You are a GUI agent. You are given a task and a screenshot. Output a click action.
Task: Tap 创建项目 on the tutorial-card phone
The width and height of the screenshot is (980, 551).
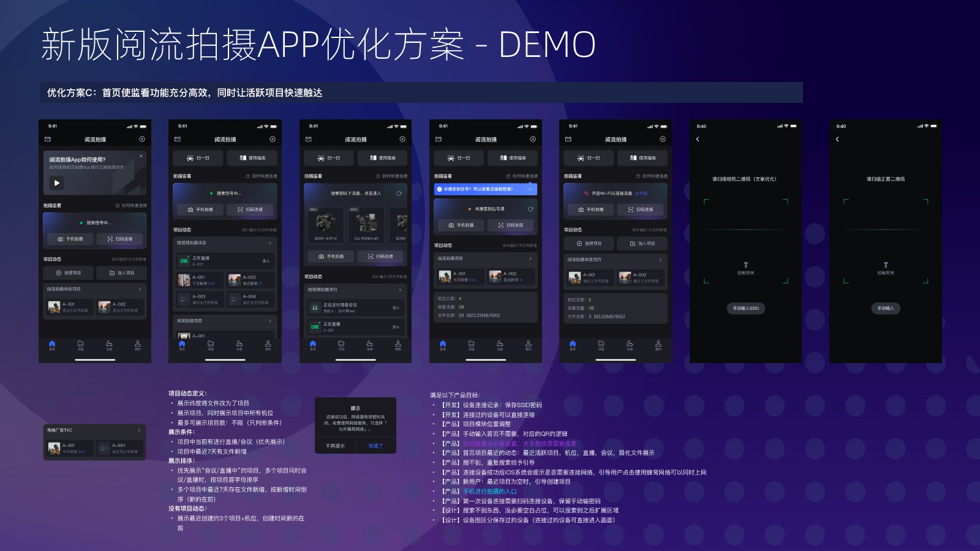click(69, 273)
